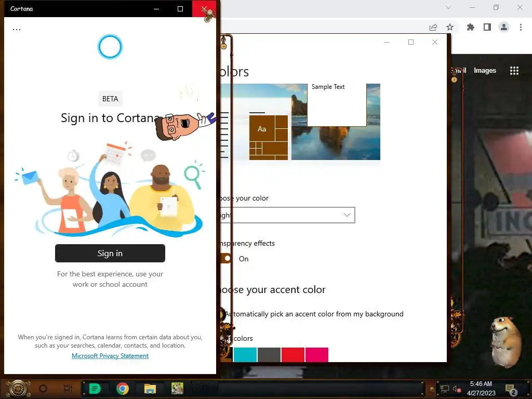Image resolution: width=532 pixels, height=399 pixels.
Task: Click the hamster desktop character
Action: [505, 341]
